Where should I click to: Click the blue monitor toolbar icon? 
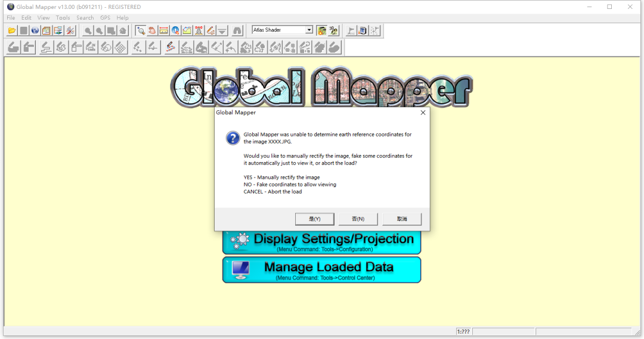coord(363,30)
